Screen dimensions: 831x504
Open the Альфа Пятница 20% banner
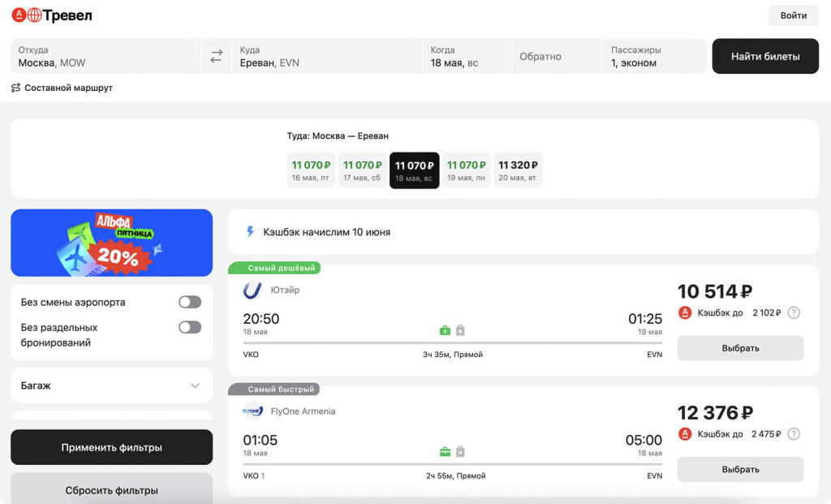pyautogui.click(x=111, y=243)
